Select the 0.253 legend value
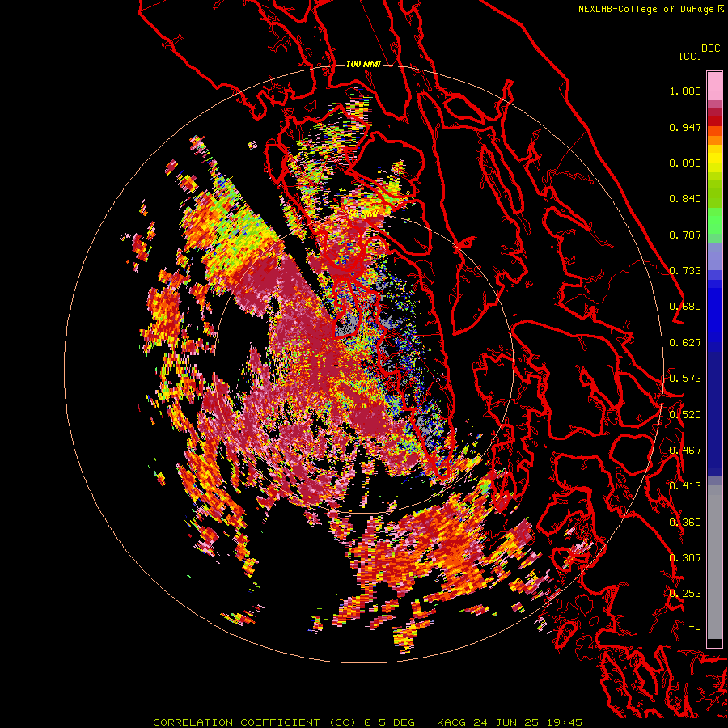 coord(685,594)
